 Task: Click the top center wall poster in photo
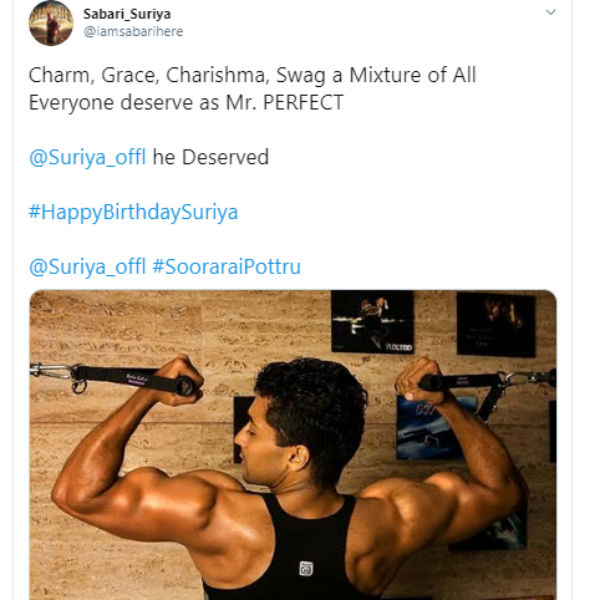click(x=372, y=322)
